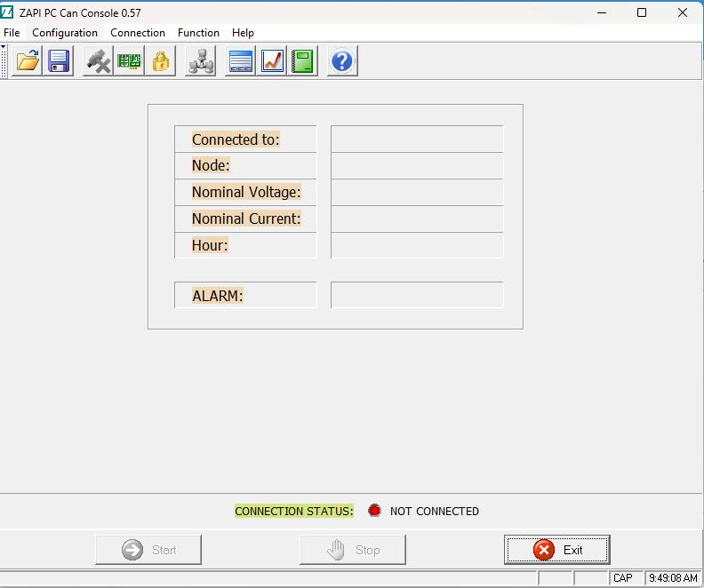
Task: Click the "Connected to:" label
Action: click(x=236, y=139)
